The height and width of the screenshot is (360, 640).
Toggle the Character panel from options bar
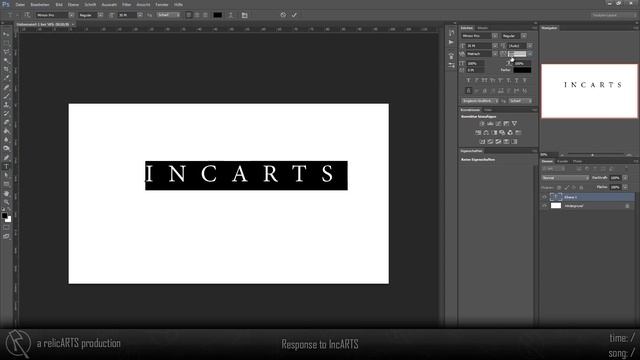244,15
